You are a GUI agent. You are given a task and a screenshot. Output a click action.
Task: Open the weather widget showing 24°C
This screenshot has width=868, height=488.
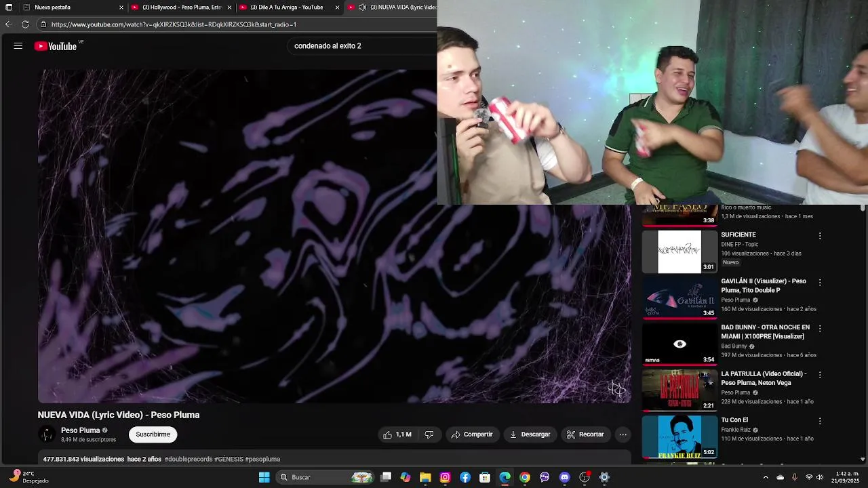[x=30, y=477]
